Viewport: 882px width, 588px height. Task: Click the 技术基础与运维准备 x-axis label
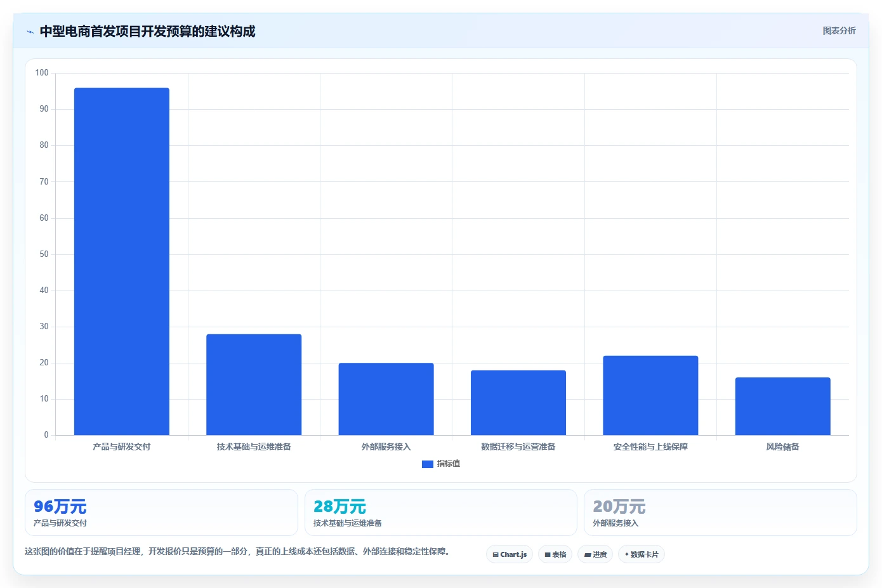[x=254, y=447]
